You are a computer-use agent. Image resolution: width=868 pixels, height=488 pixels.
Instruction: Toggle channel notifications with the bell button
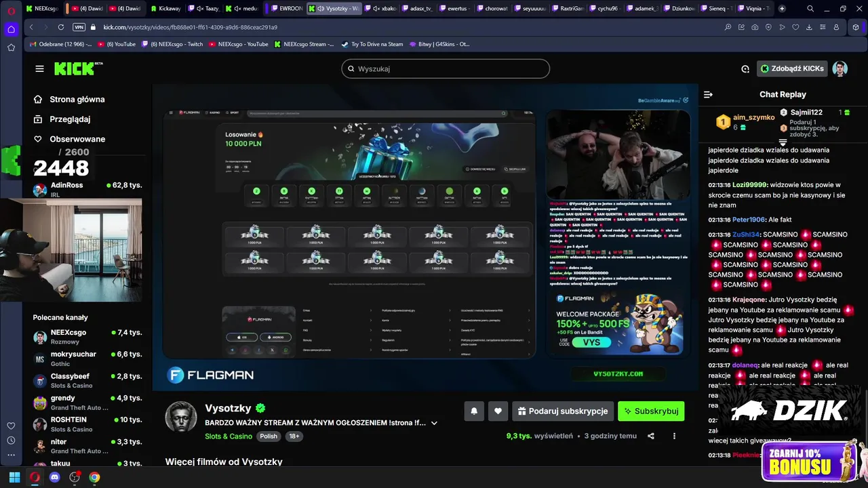[474, 411]
